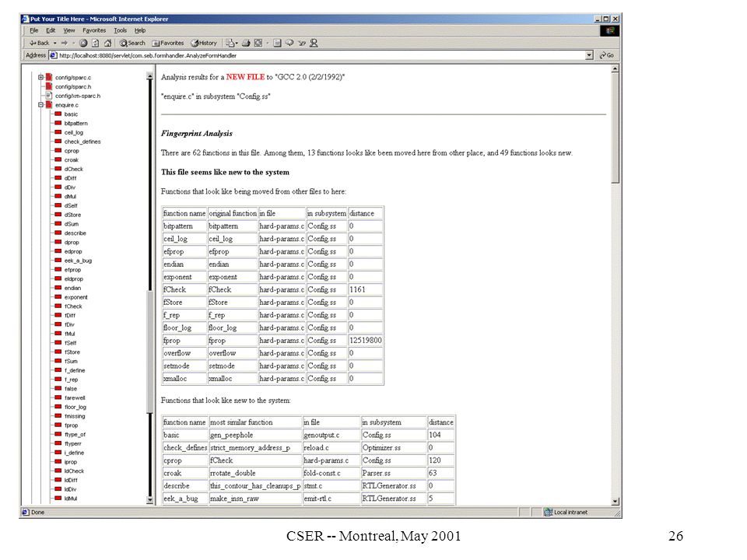
Task: Click the red icon beside dCheck
Action: coord(58,169)
